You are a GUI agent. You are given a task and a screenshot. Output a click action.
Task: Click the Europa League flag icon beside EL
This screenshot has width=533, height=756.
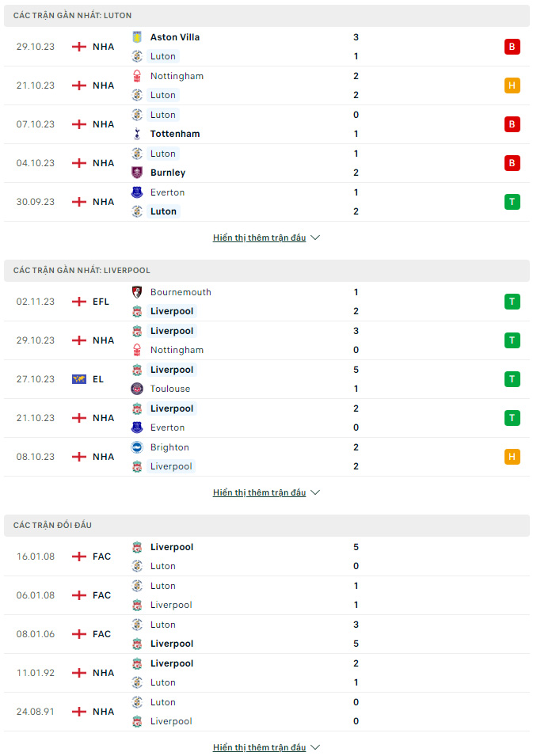[78, 379]
